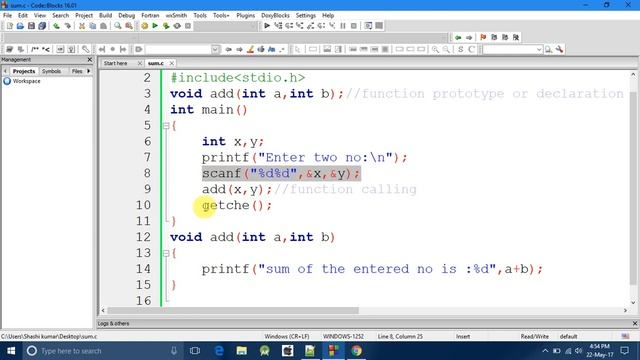Viewport: 640px width, 360px height.
Task: Click 'Line 8, Column 25' in status bar
Action: [x=400, y=336]
